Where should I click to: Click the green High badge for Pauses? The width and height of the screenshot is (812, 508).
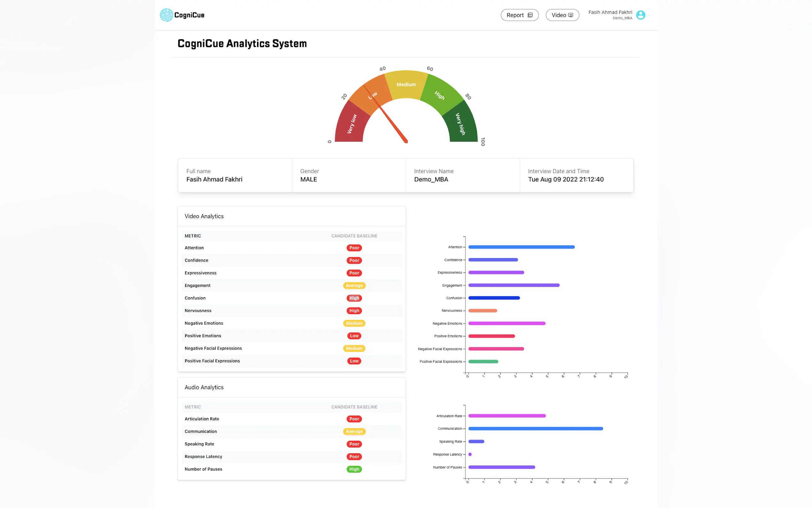tap(354, 469)
